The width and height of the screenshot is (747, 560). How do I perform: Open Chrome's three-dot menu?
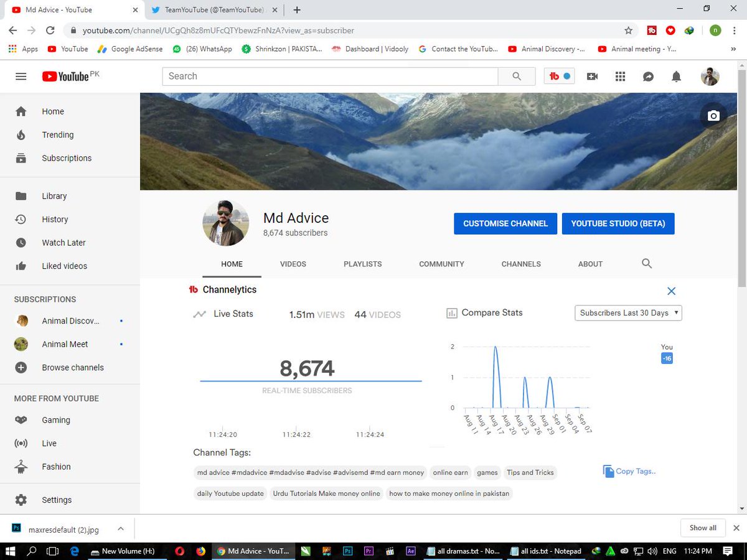tap(735, 30)
